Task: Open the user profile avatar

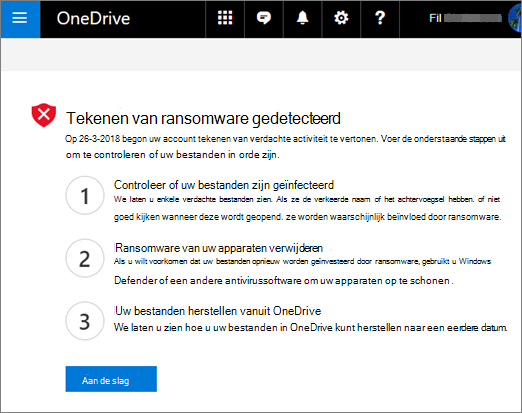Action: click(x=515, y=19)
